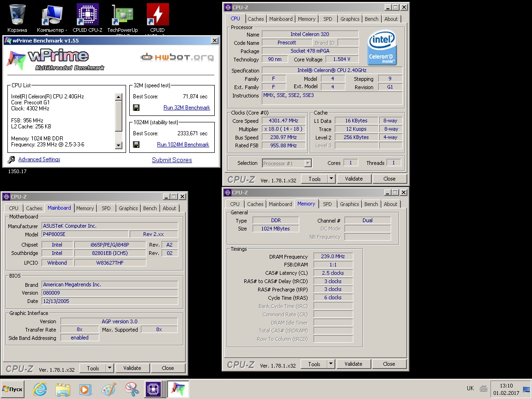532x399 pixels.
Task: Close the wPrime Benchmark window
Action: [x=214, y=41]
